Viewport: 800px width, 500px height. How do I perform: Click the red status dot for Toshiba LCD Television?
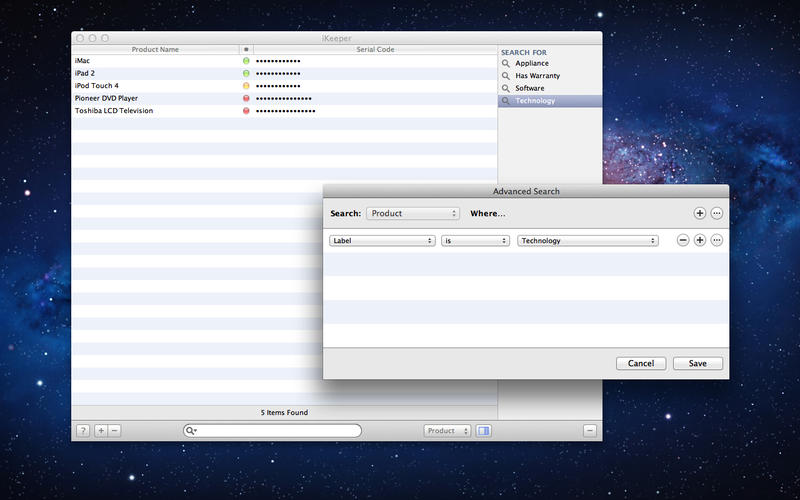coord(246,111)
